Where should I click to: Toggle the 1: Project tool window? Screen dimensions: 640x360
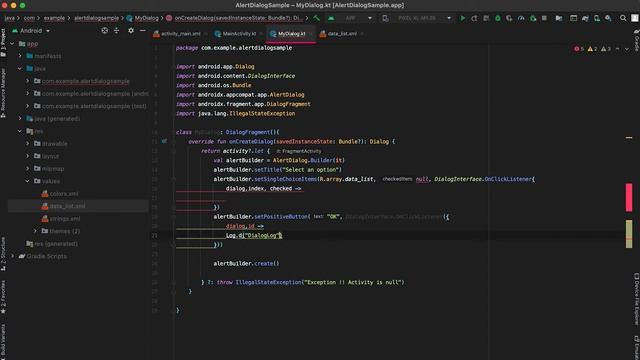[3, 42]
